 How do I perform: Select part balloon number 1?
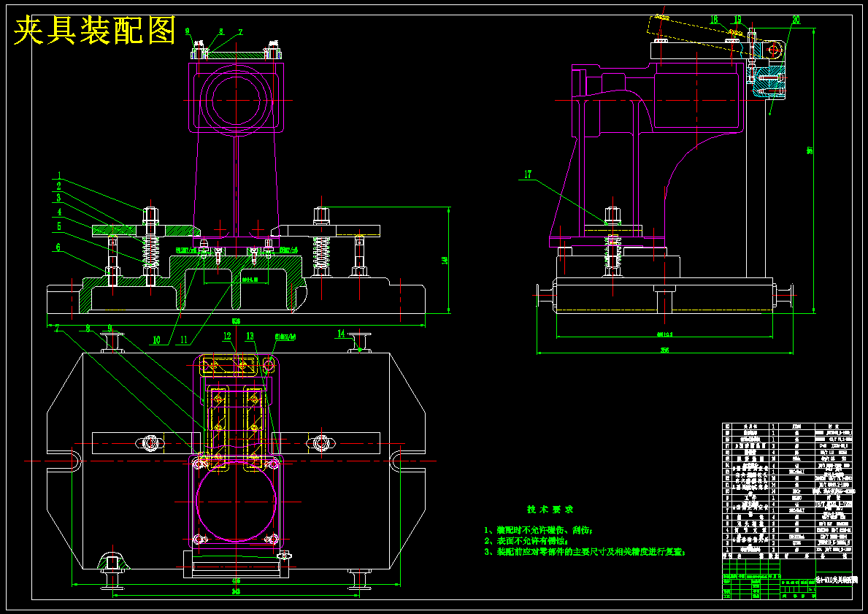point(59,175)
